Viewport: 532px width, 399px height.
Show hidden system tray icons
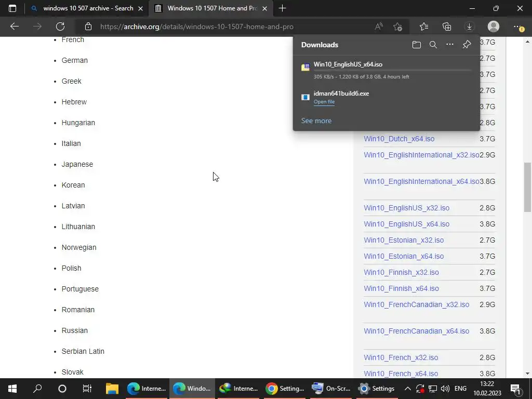coord(408,389)
